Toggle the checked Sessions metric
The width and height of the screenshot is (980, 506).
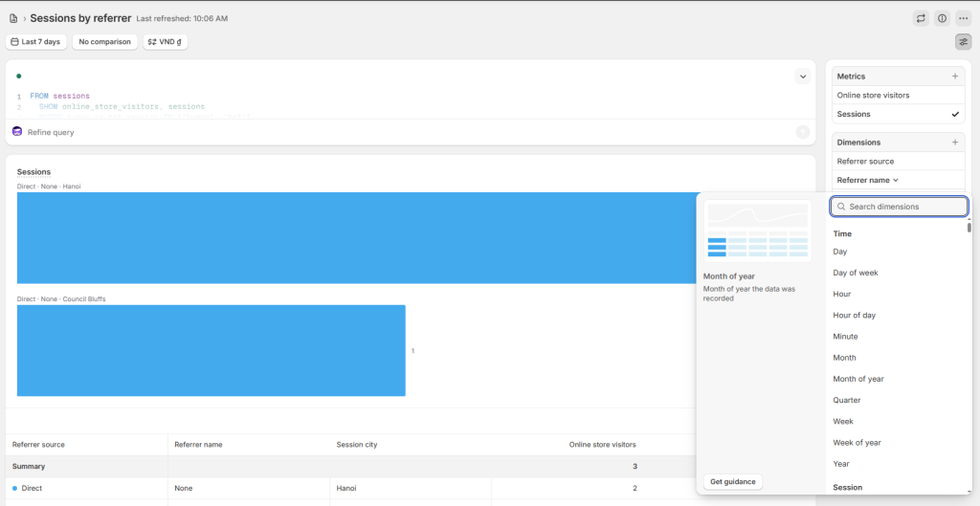(898, 114)
